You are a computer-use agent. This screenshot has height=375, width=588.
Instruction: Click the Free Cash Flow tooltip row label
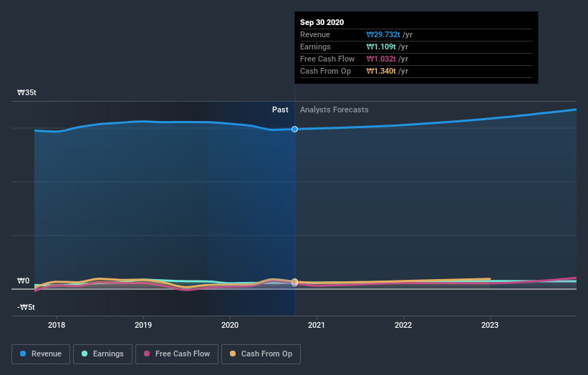(327, 59)
